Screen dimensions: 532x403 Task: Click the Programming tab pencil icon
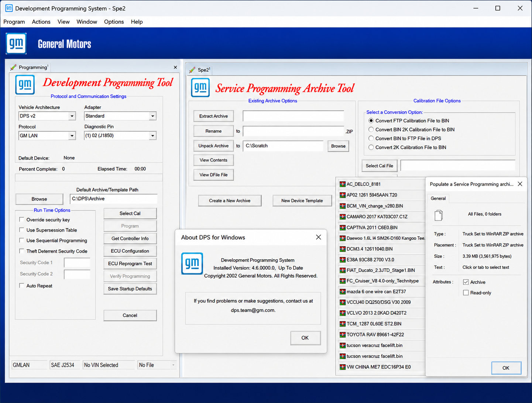point(13,67)
